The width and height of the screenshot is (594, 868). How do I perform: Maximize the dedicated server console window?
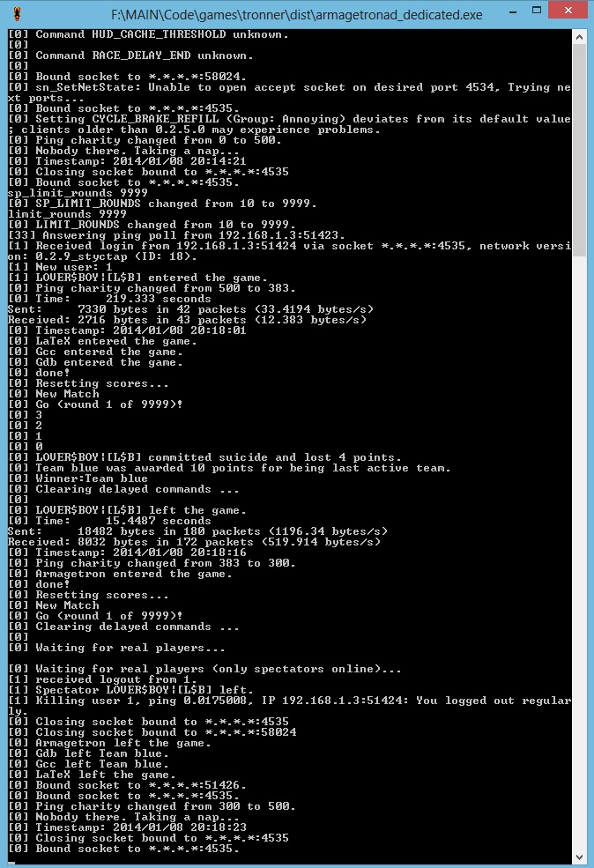(x=537, y=10)
